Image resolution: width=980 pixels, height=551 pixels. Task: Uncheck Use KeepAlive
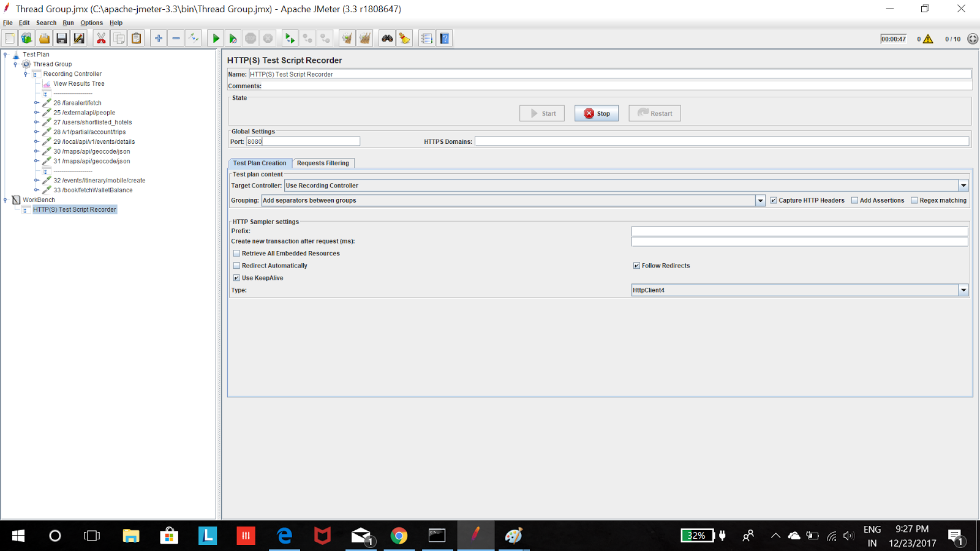236,277
